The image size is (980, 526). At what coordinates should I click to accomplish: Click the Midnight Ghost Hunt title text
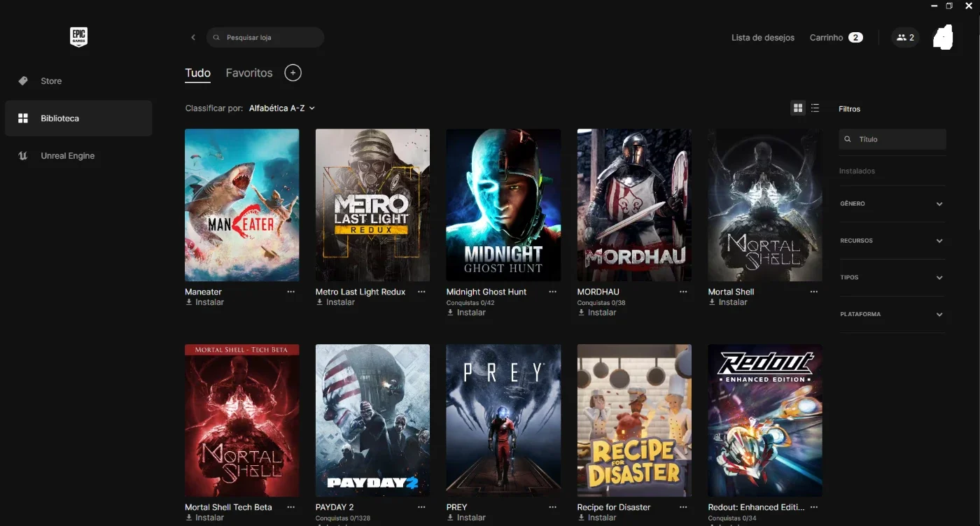[x=486, y=292]
